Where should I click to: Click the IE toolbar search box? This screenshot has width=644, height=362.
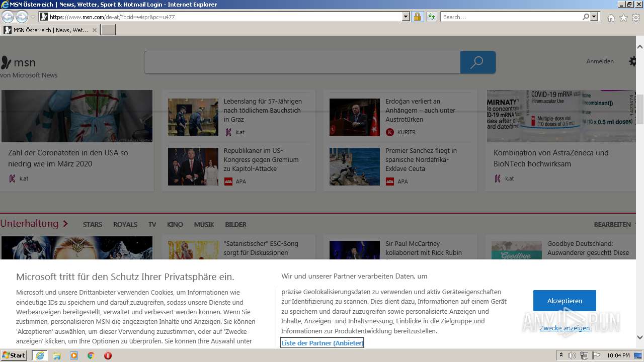click(512, 17)
